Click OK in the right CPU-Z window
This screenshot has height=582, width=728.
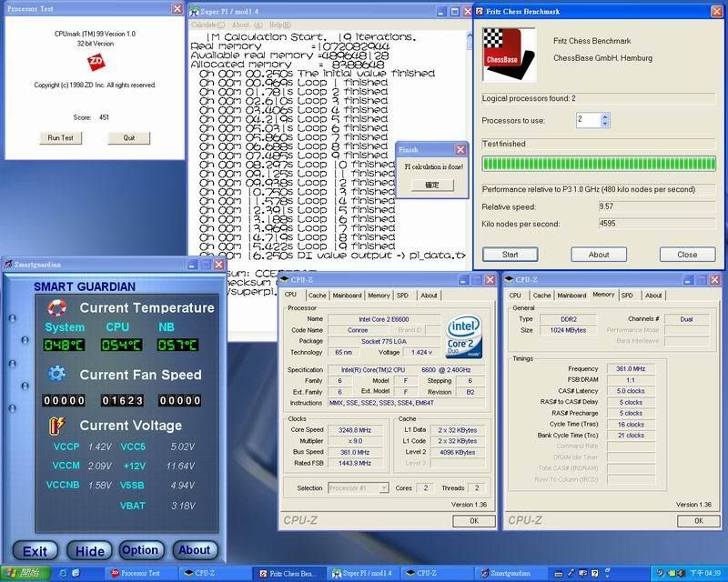click(x=699, y=521)
